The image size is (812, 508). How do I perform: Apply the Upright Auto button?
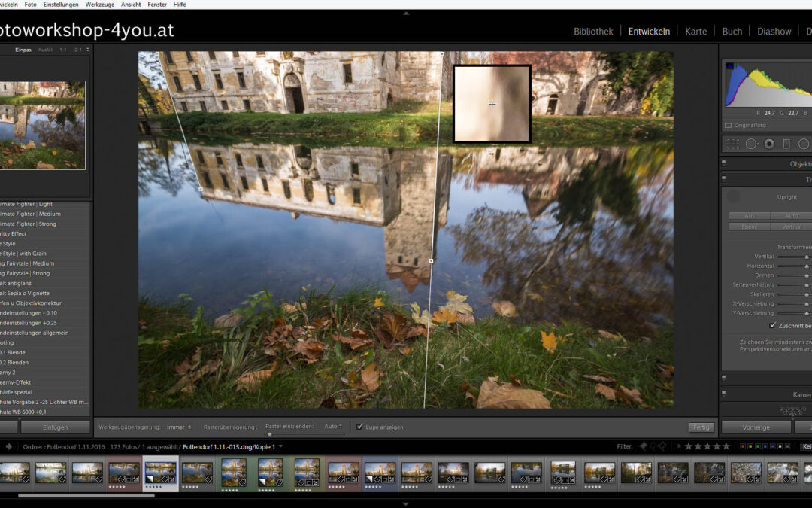[791, 216]
